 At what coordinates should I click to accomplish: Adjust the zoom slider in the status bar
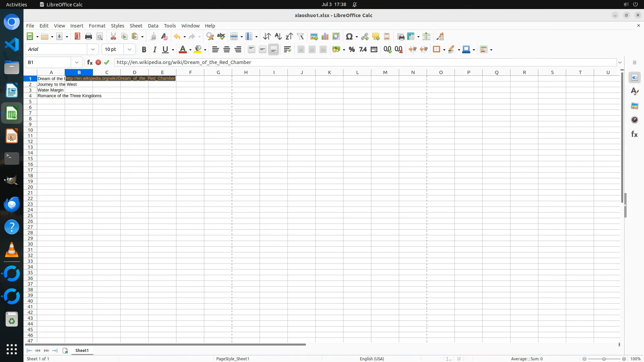coord(604,359)
